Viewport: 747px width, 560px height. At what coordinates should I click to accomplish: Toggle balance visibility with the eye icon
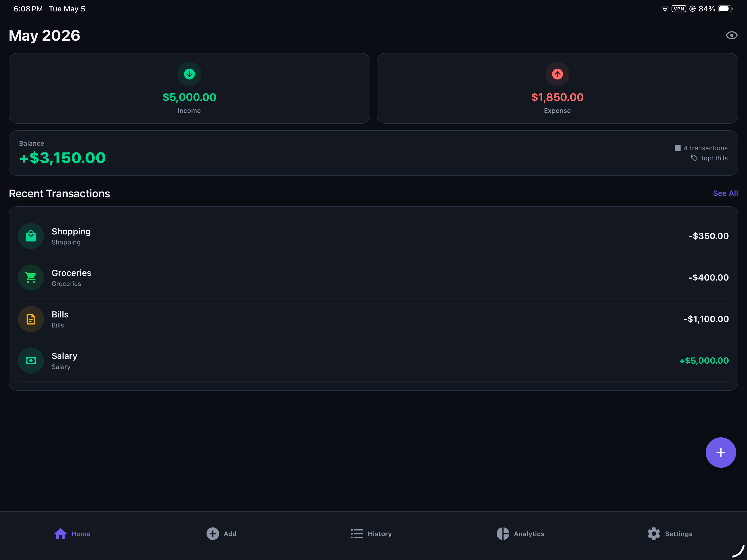pyautogui.click(x=732, y=35)
